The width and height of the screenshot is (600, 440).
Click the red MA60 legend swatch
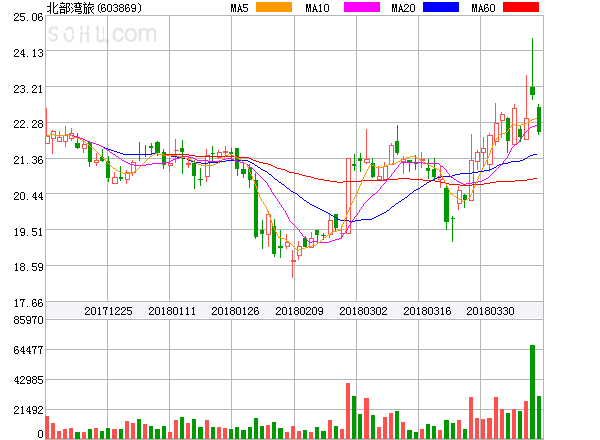pos(521,7)
